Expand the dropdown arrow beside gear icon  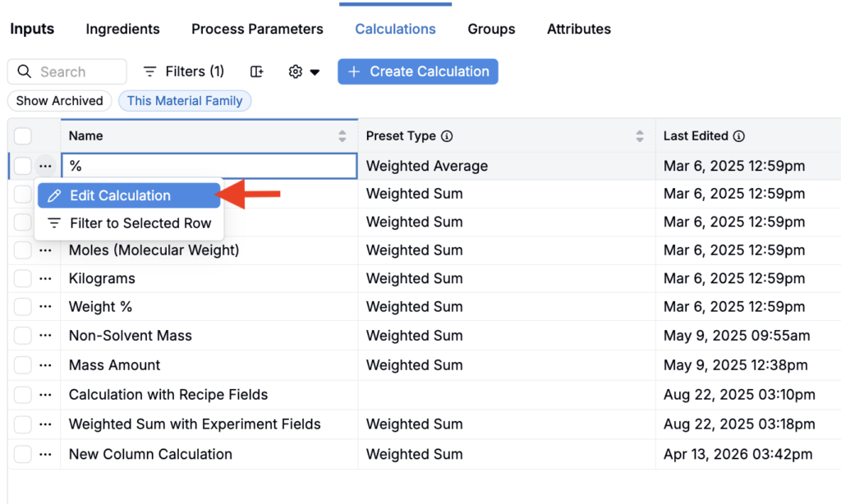(x=315, y=72)
